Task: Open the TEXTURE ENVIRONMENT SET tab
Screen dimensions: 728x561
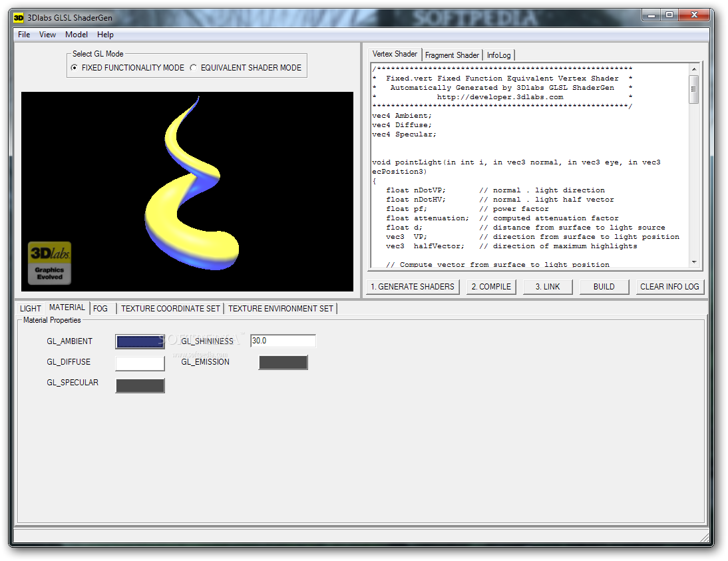Action: point(280,308)
